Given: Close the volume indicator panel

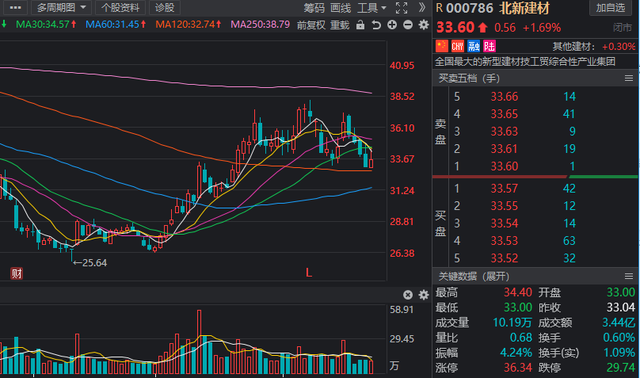Looking at the screenshot, I should click(x=408, y=295).
